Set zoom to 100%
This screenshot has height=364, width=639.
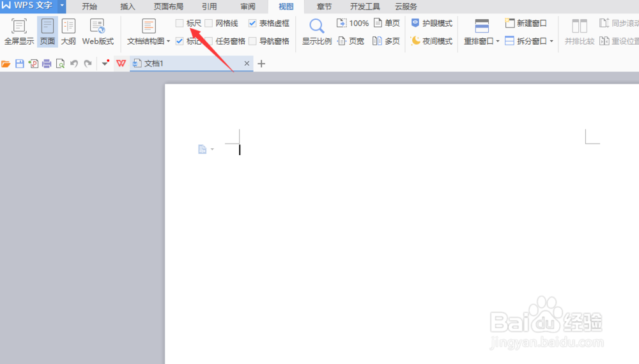[x=353, y=23]
